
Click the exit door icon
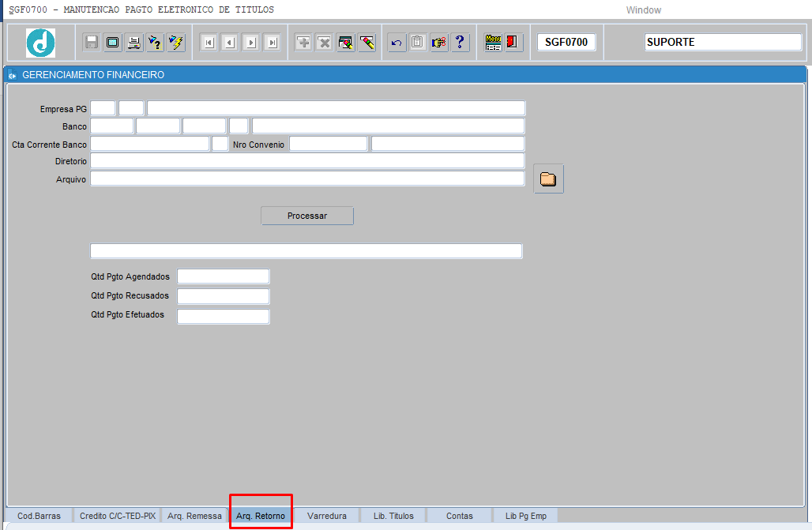coord(513,43)
